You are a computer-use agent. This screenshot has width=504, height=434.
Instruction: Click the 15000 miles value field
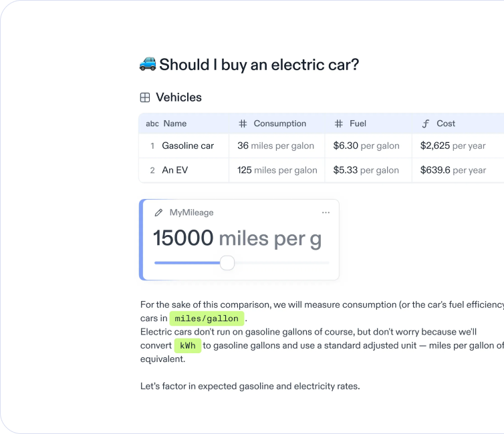pos(237,238)
